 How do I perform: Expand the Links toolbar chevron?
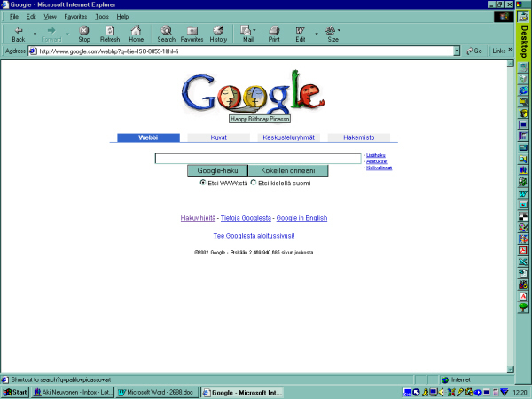pyautogui.click(x=511, y=50)
